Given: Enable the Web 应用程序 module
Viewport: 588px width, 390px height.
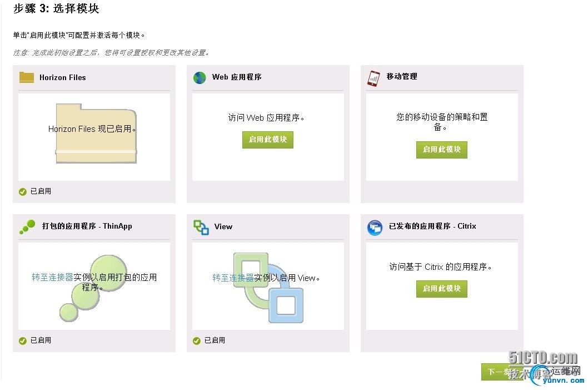Looking at the screenshot, I should (x=267, y=140).
